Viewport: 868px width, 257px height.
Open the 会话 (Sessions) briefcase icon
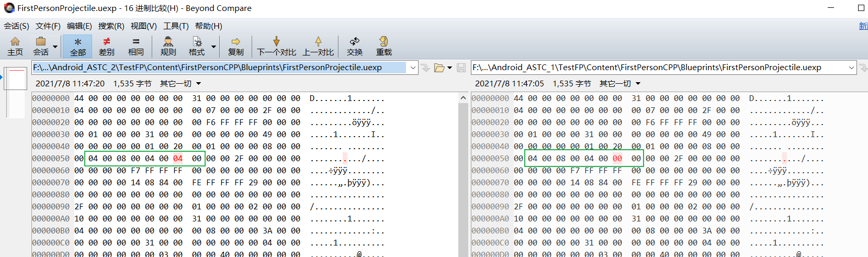click(40, 46)
